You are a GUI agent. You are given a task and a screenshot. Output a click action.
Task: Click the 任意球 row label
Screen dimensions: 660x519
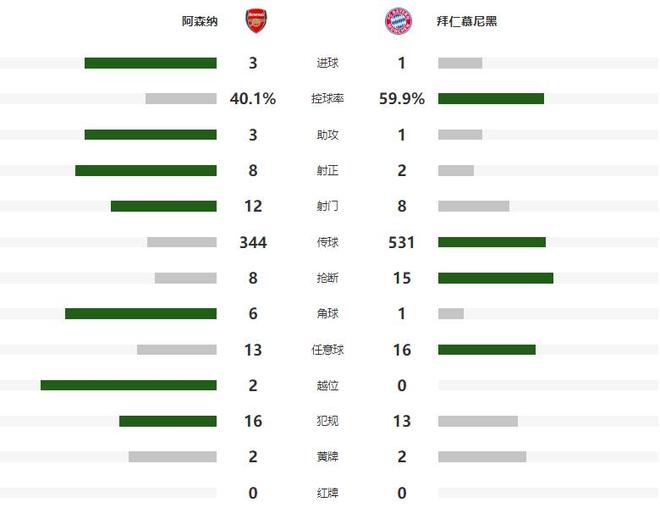[326, 350]
